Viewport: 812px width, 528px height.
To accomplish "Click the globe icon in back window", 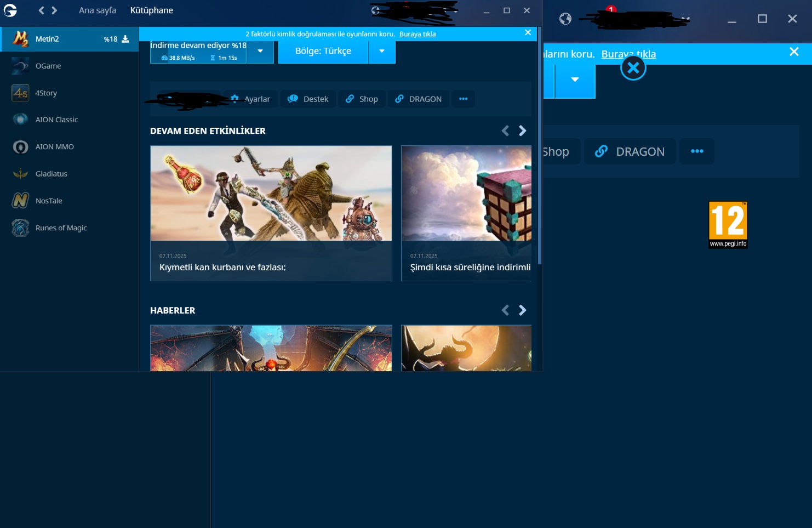I will pyautogui.click(x=565, y=19).
